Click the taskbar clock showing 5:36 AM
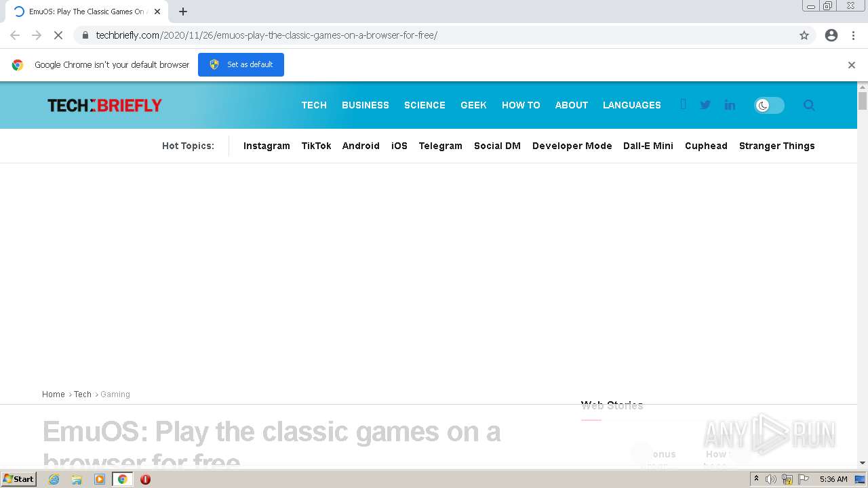The width and height of the screenshot is (868, 488). point(833,479)
